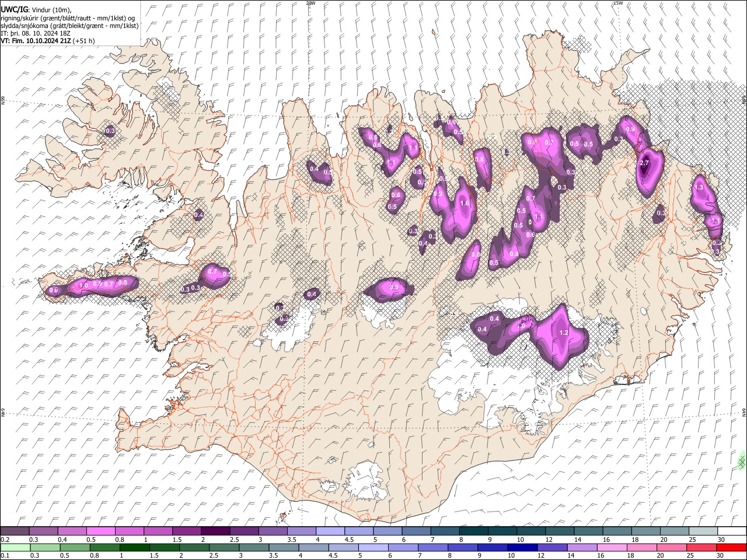Screen dimensions: 747x560
Task: Click the UWC/IG title text
Action: point(14,9)
